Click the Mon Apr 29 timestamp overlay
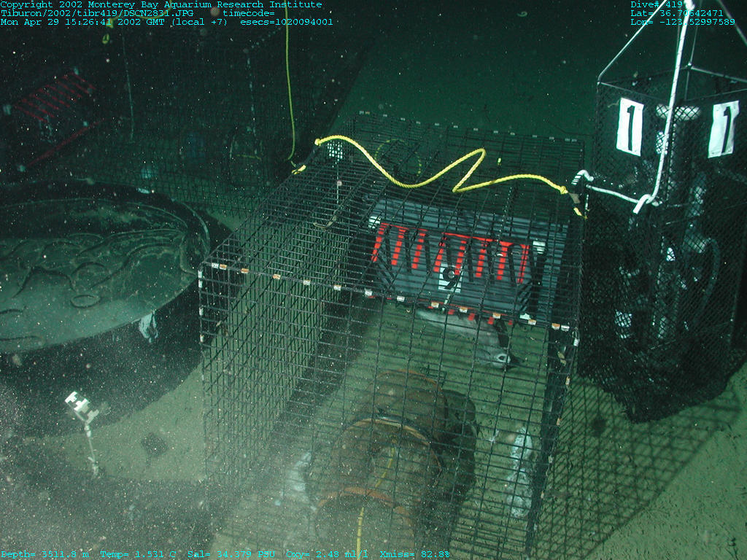The height and width of the screenshot is (560, 747). [115, 22]
